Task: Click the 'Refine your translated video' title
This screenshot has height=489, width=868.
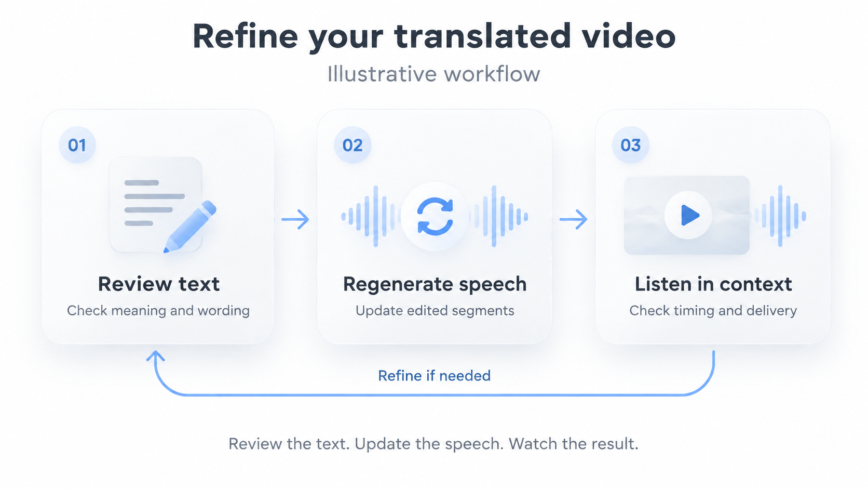Action: tap(434, 36)
